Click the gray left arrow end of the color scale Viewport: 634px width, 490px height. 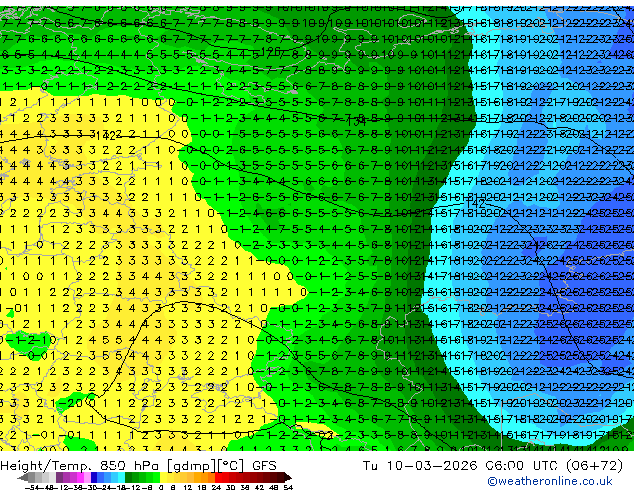tap(23, 477)
